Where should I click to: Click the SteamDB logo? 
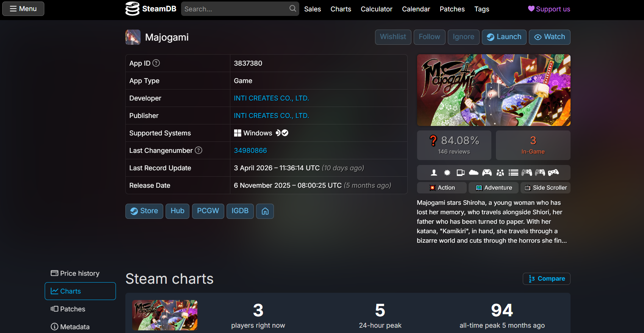(151, 9)
